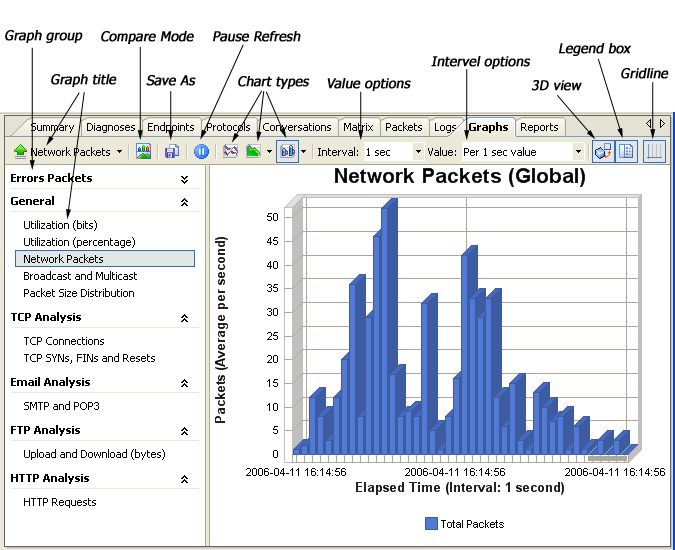Open SMTP and POP3 graph

(x=61, y=406)
